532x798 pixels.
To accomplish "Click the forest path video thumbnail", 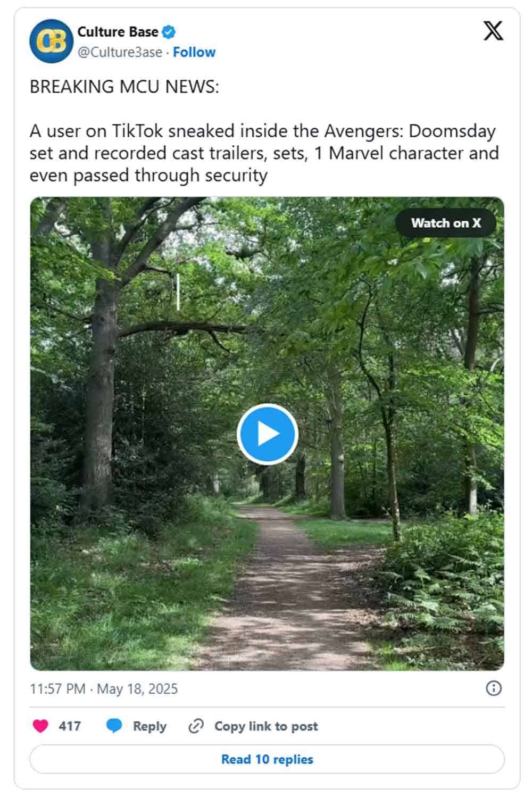I will (x=160, y=559).
